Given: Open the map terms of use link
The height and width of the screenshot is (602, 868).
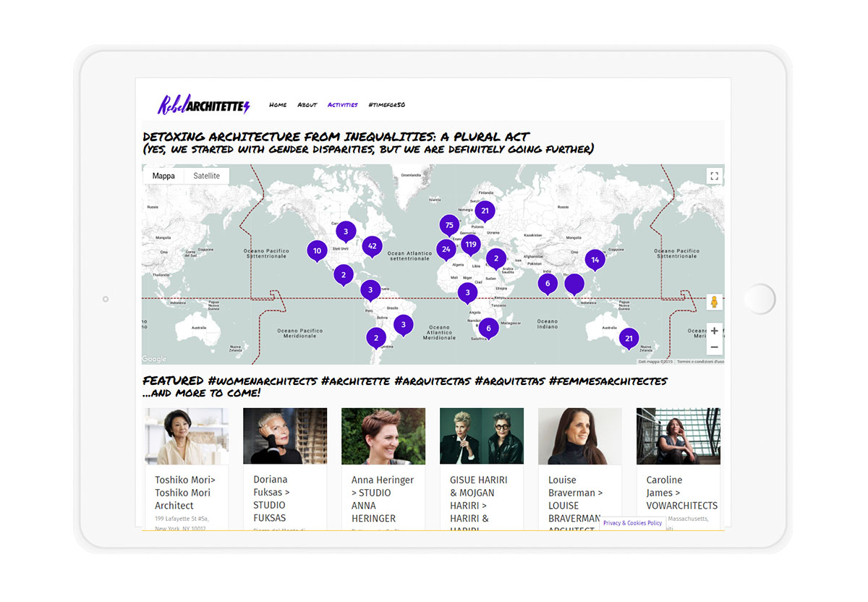Looking at the screenshot, I should [700, 362].
